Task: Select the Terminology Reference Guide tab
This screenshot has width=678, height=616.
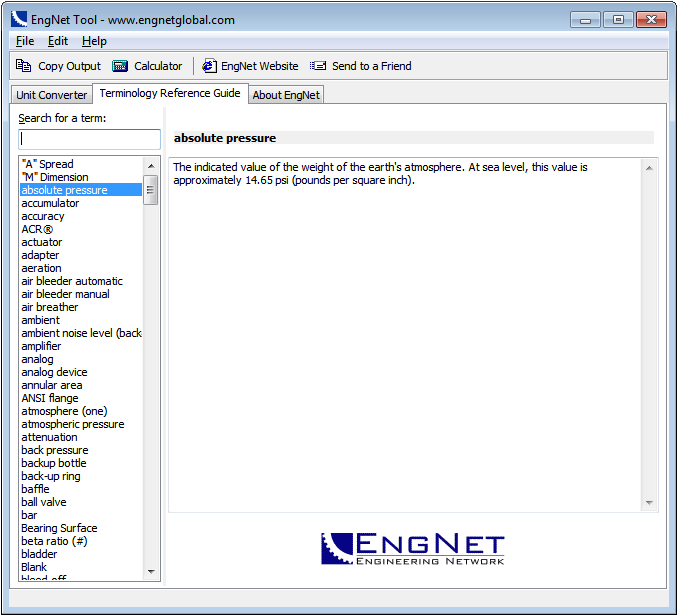Action: 170,93
